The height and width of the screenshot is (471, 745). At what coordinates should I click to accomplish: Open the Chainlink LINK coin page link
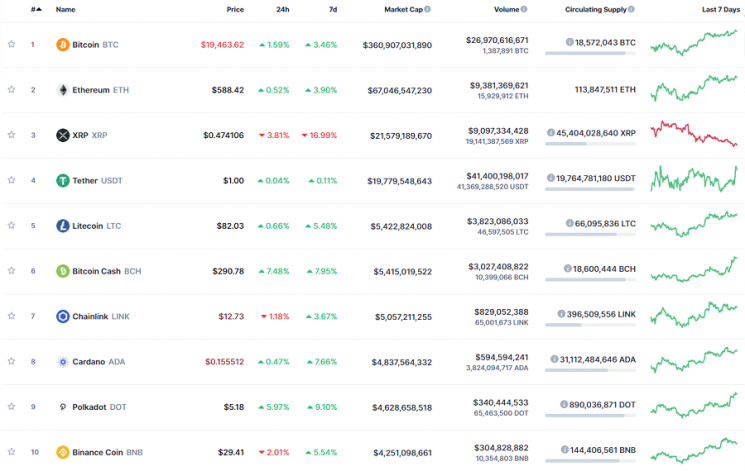coord(101,317)
